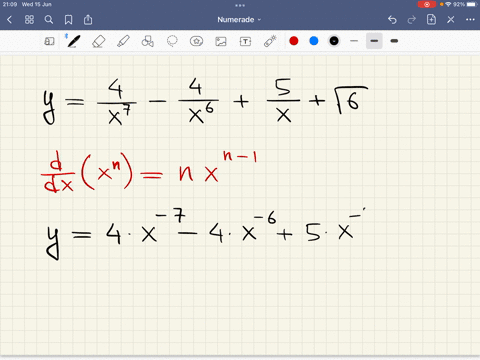Add a new page
Screen dimensions: 480x360
431,19
